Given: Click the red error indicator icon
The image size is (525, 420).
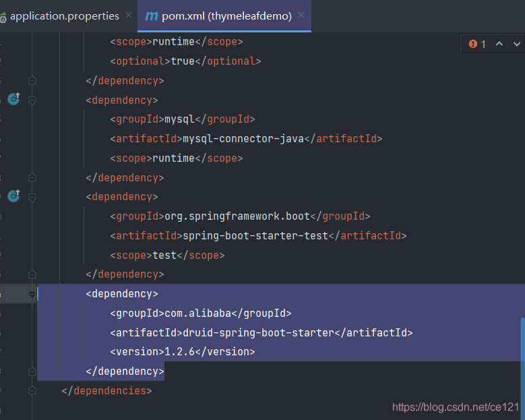Looking at the screenshot, I should point(472,44).
